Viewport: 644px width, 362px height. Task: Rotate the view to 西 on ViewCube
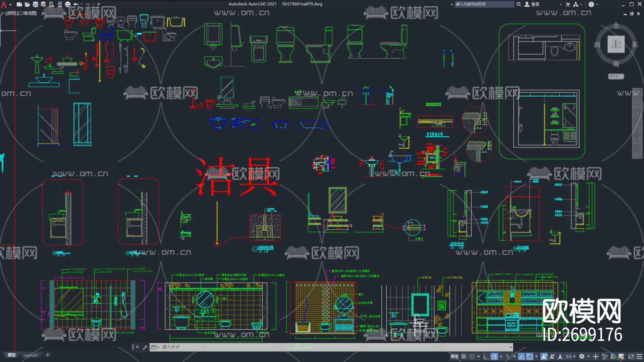tap(597, 44)
